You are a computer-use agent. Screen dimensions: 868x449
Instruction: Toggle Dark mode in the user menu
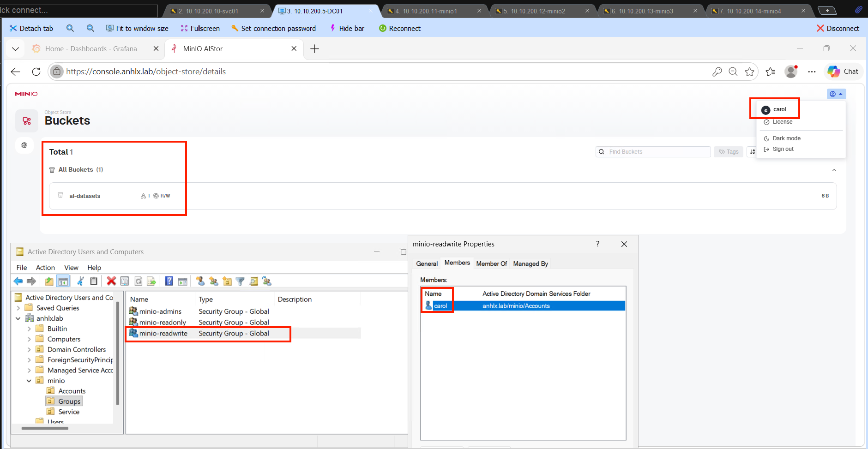[782, 138]
